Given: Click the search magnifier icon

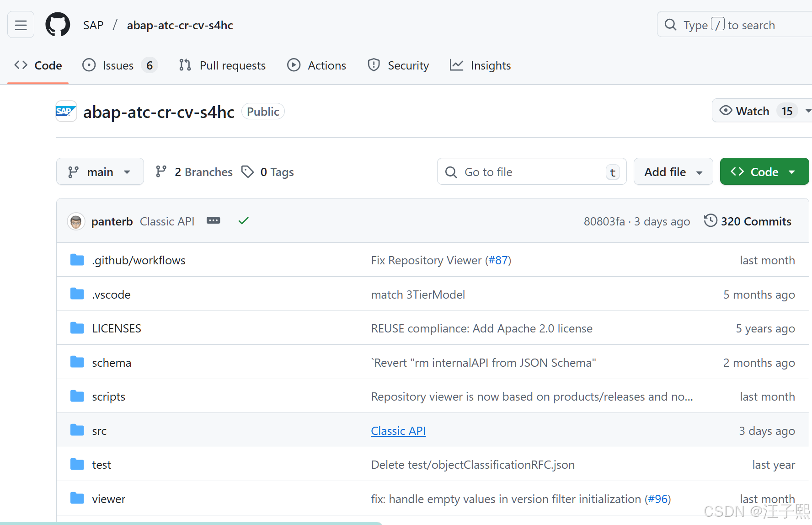Looking at the screenshot, I should point(670,25).
